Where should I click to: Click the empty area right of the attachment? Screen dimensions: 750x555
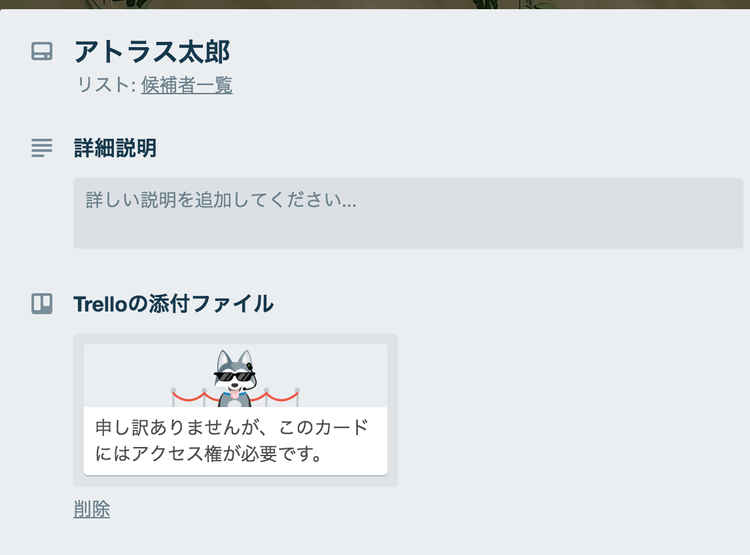(569, 410)
